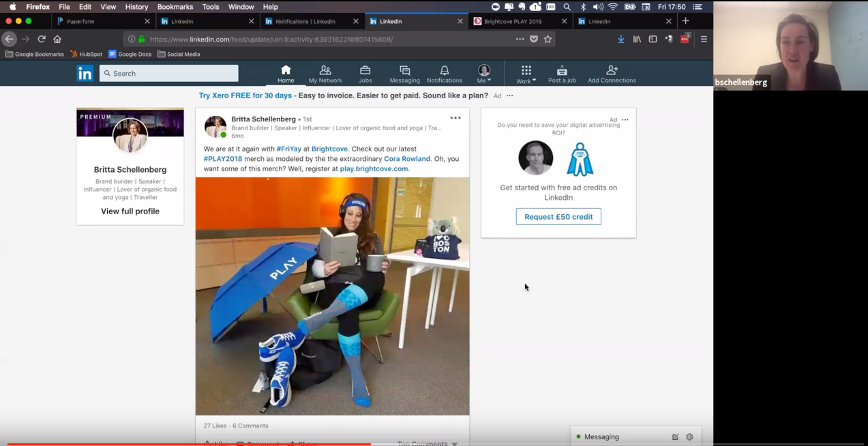The height and width of the screenshot is (446, 868).
Task: Go to Firefox home page
Action: tap(57, 39)
